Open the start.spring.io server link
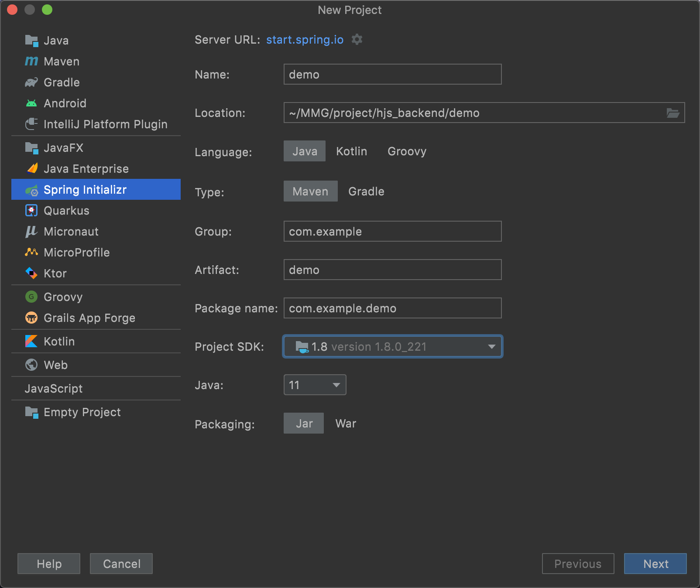This screenshot has height=588, width=700. pos(305,40)
